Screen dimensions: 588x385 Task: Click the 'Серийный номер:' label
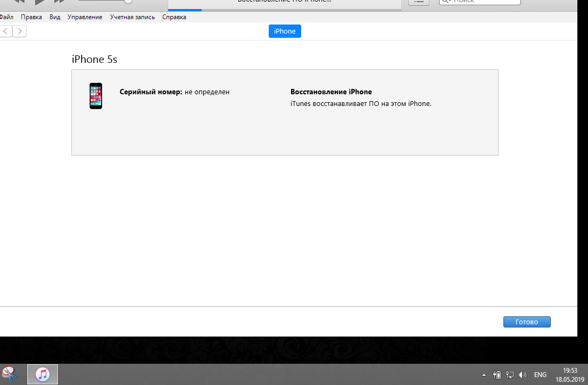pyautogui.click(x=151, y=92)
